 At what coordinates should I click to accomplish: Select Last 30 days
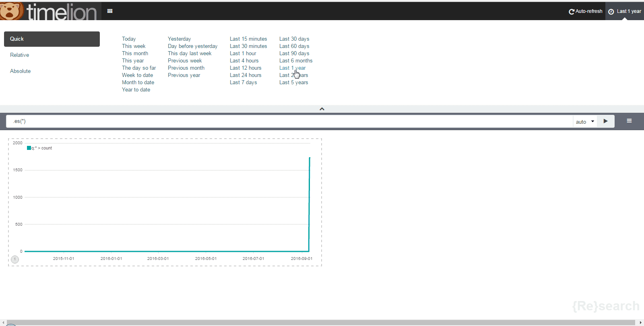[294, 39]
